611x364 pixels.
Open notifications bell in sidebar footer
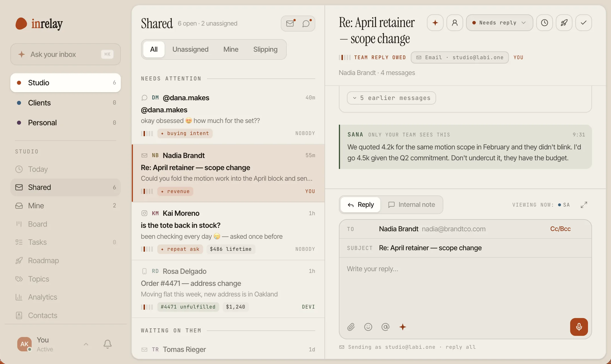pos(108,344)
